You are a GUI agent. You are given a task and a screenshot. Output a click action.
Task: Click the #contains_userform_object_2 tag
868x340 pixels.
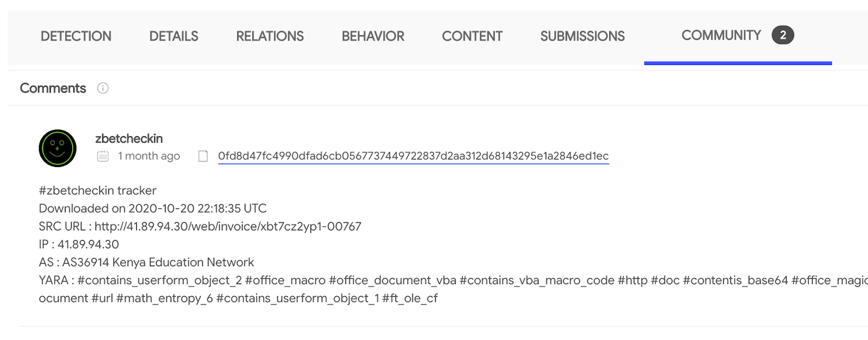coord(159,280)
